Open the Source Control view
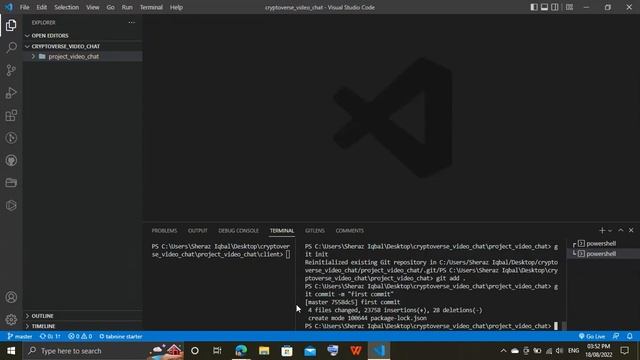The width and height of the screenshot is (640, 360). [x=11, y=70]
